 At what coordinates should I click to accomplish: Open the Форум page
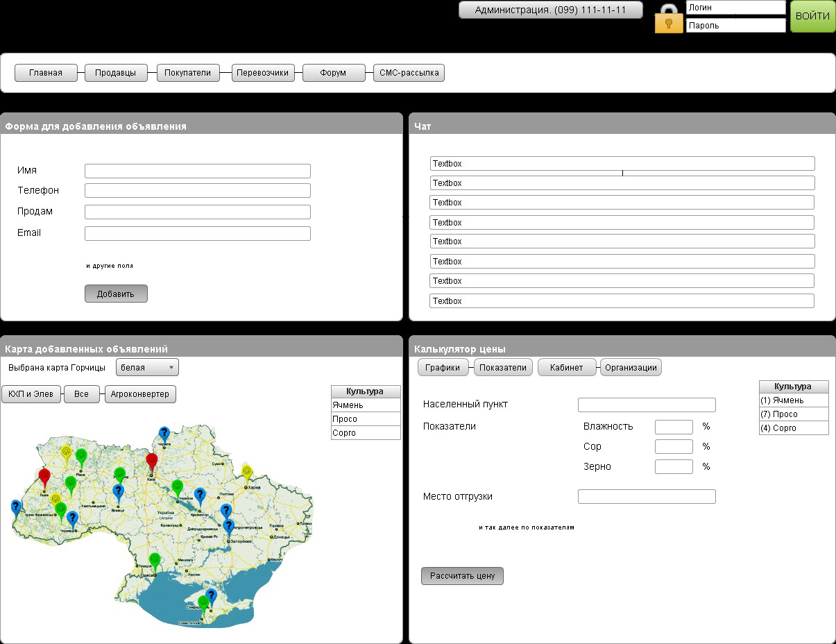click(x=334, y=73)
